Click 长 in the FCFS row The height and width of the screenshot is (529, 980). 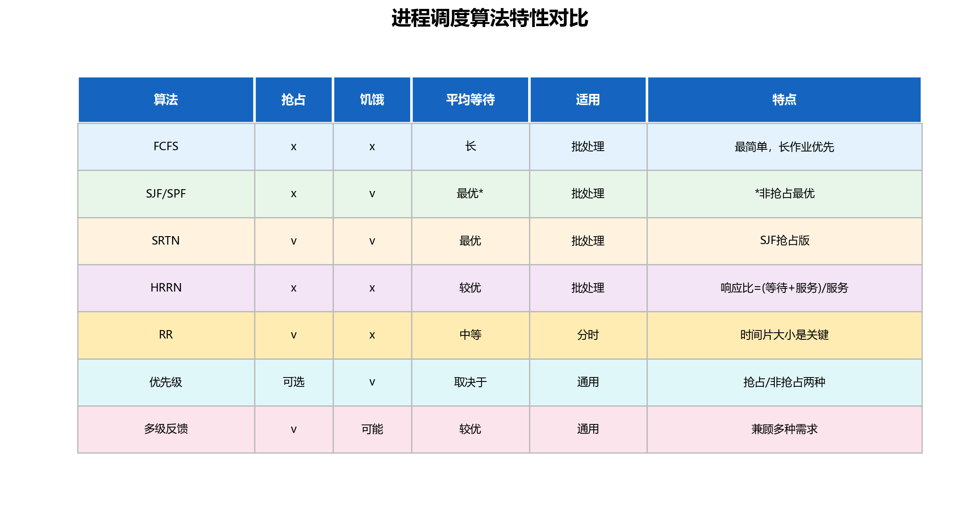470,147
